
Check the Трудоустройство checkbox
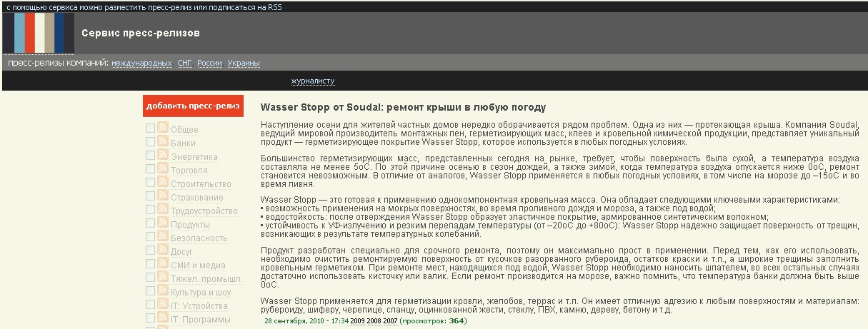click(151, 210)
